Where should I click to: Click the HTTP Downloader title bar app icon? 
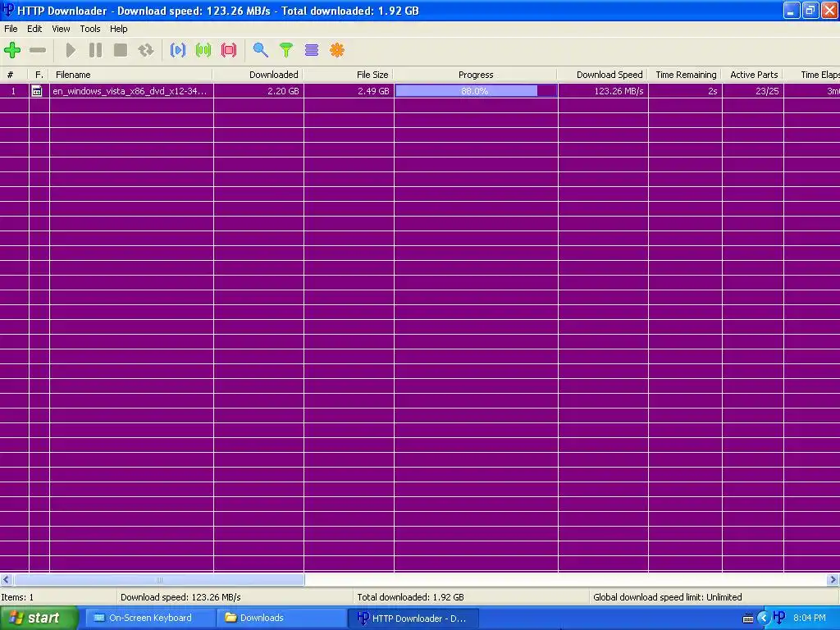[x=8, y=10]
